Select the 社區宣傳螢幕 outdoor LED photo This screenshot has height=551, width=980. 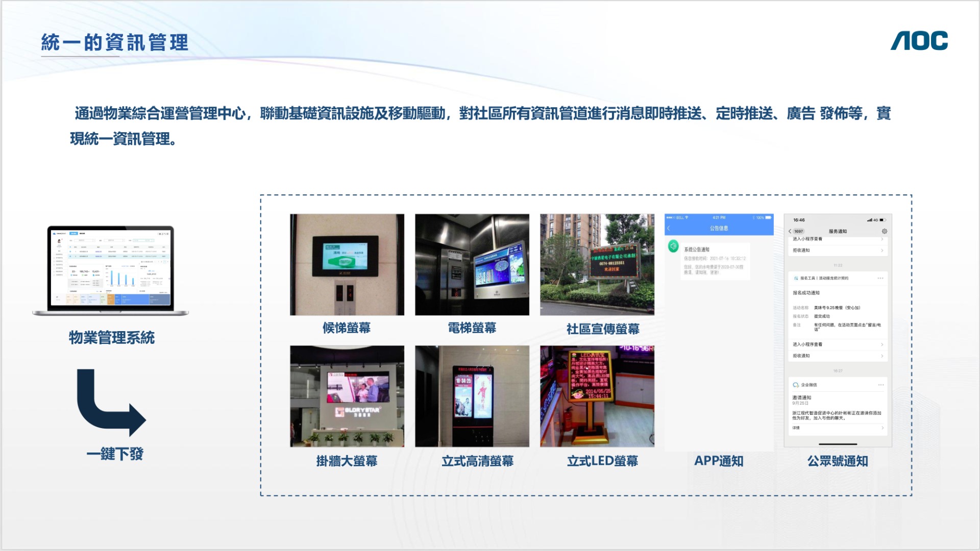pyautogui.click(x=597, y=264)
